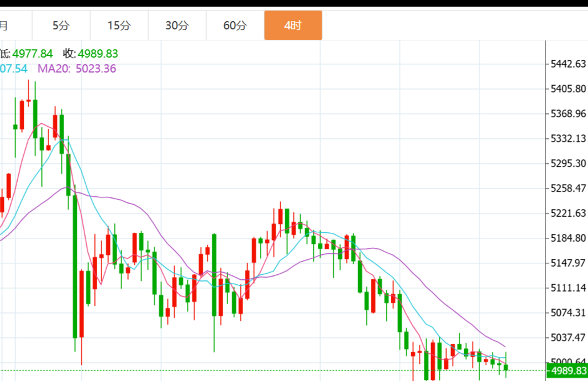This screenshot has height=381, width=588.
Task: Select the last green candle on the right
Action: pyautogui.click(x=506, y=368)
